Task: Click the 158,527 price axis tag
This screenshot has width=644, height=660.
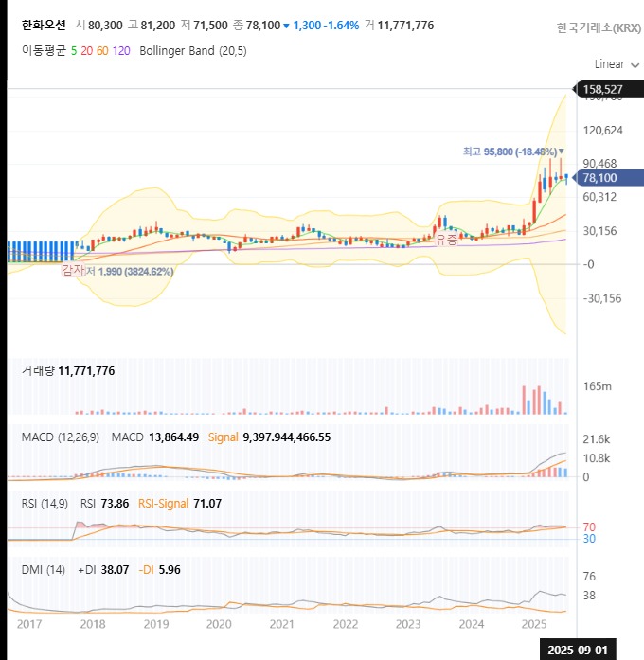Action: 609,89
